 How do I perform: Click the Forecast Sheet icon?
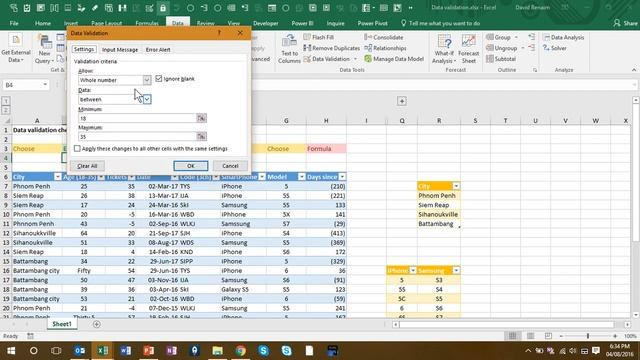[469, 49]
